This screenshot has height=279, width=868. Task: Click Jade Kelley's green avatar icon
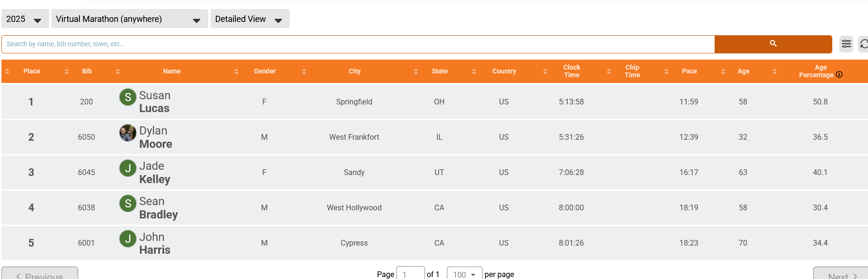pos(128,168)
